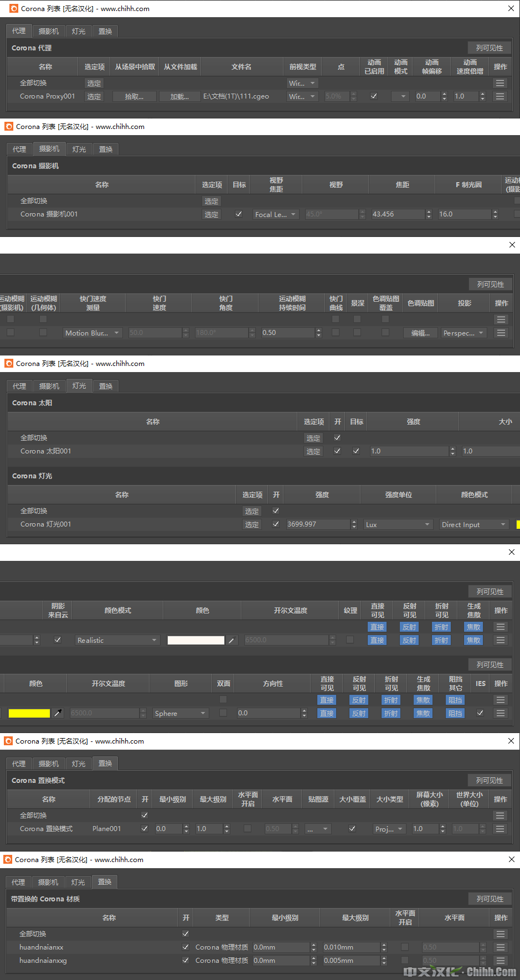Click the yellow light color swatch
The image size is (520, 980).
[29, 713]
